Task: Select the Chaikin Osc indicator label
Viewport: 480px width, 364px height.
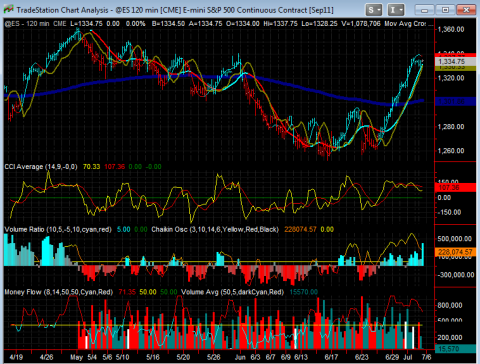Action: coord(215,229)
